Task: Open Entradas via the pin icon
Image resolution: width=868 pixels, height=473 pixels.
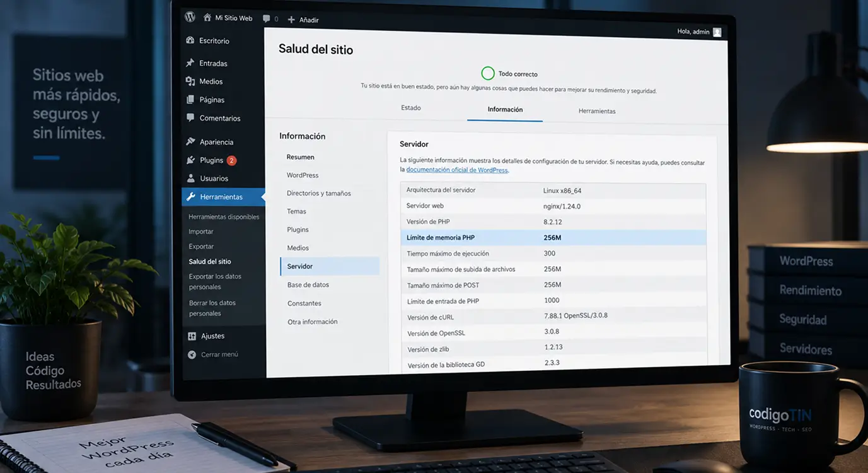Action: 190,63
